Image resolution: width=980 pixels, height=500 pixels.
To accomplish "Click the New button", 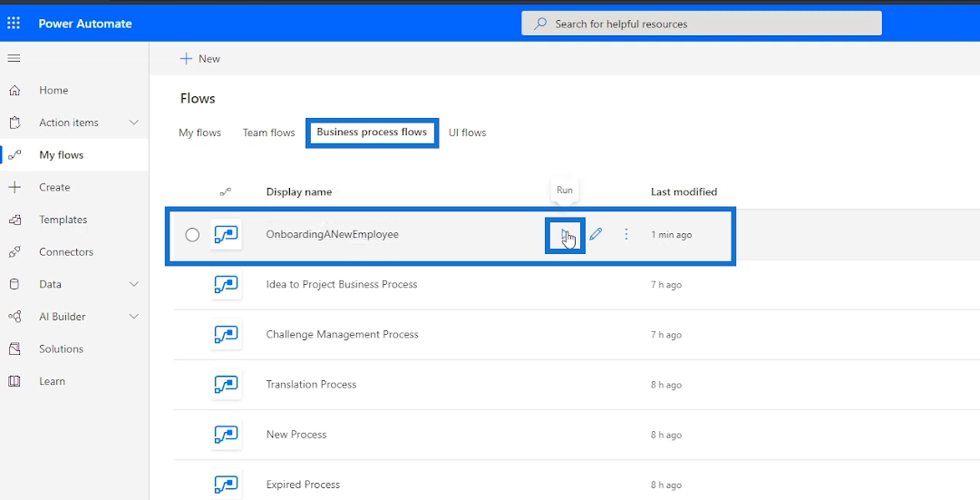I will coord(200,58).
